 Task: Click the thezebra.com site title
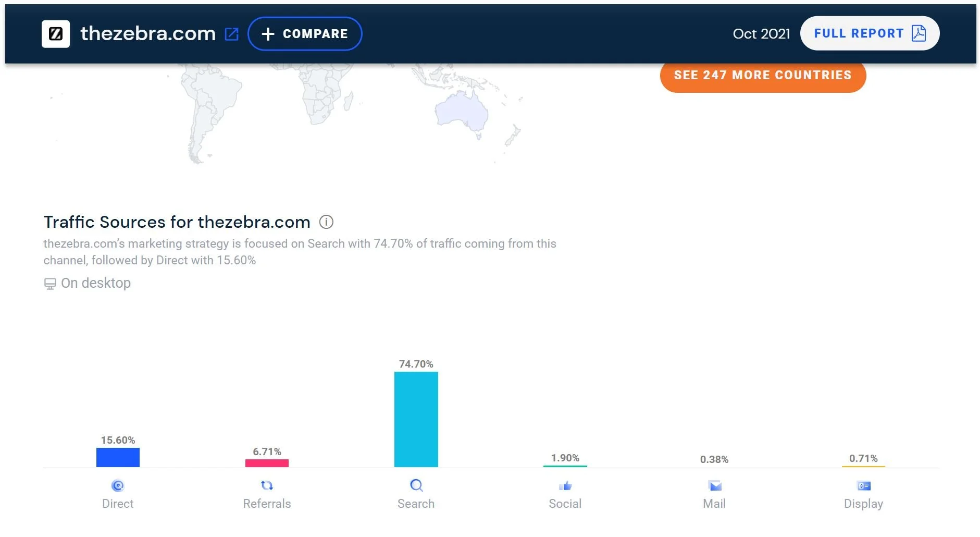pyautogui.click(x=148, y=33)
